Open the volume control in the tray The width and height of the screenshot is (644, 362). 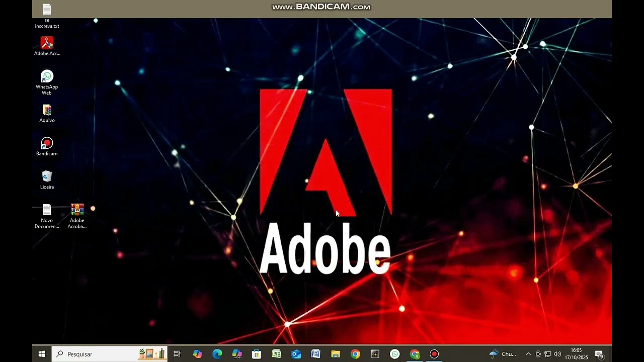point(557,354)
